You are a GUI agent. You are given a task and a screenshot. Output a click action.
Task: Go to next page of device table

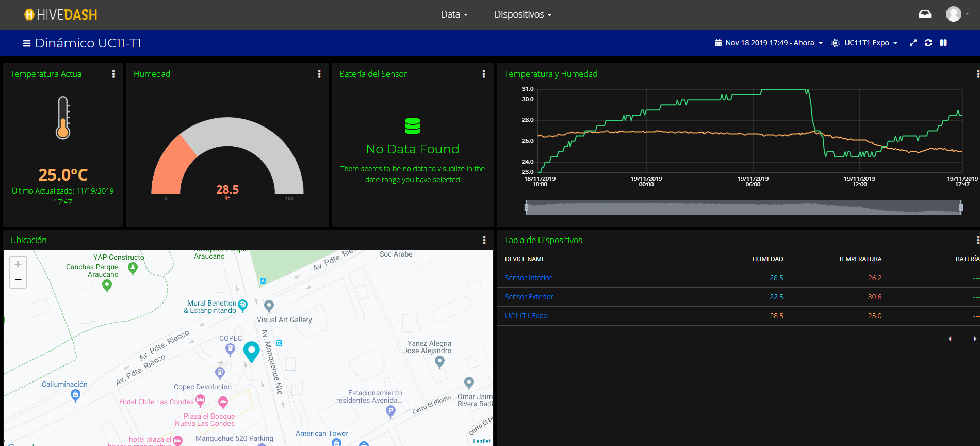coord(974,339)
